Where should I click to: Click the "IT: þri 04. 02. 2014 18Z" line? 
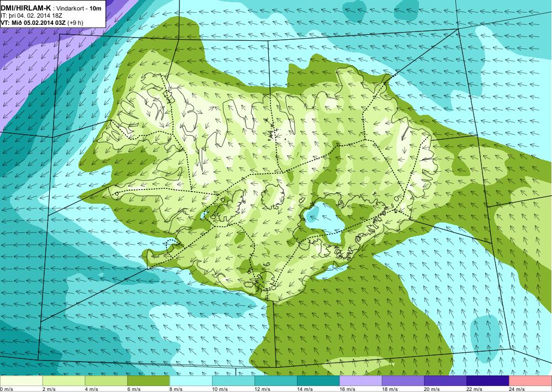tap(31, 15)
